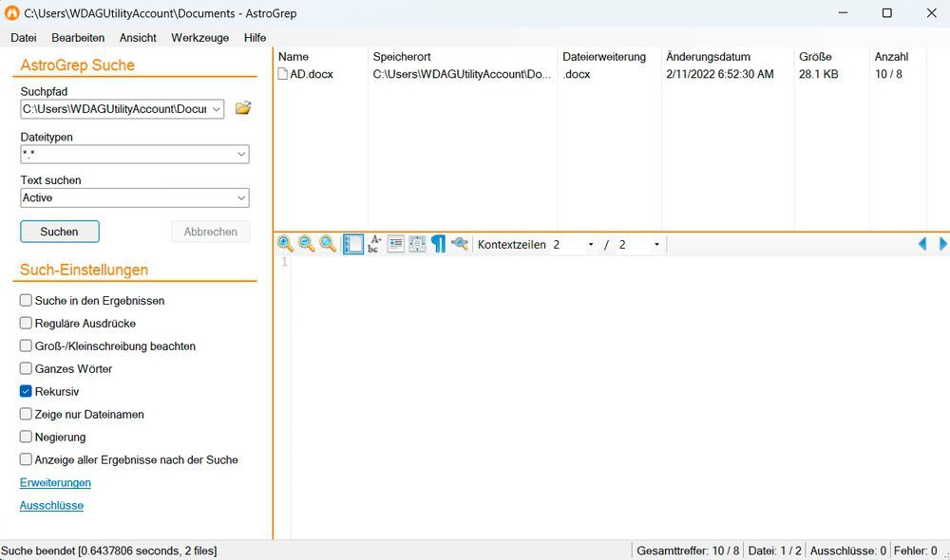Open the browse folder icon next to Suchpfad
Viewport: 950px width, 560px height.
pyautogui.click(x=243, y=108)
